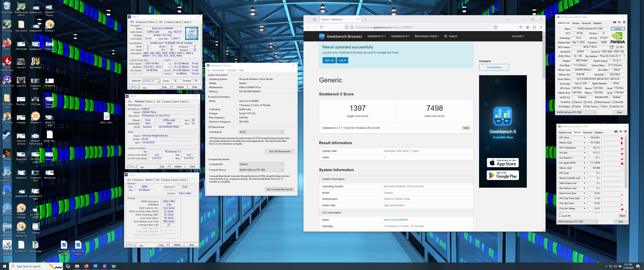
Task: Click the Geekbench Browser logo icon
Action: (x=322, y=36)
